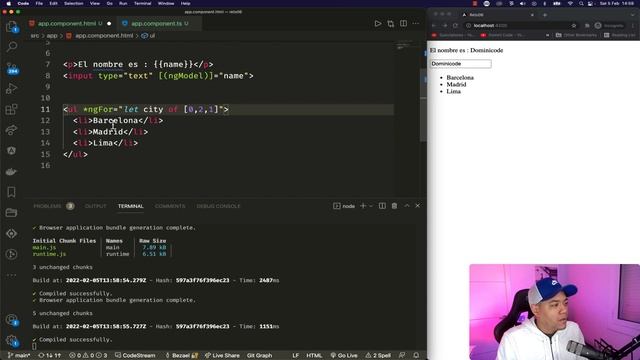
Task: Click the 2 Spell status item
Action: coord(378,356)
